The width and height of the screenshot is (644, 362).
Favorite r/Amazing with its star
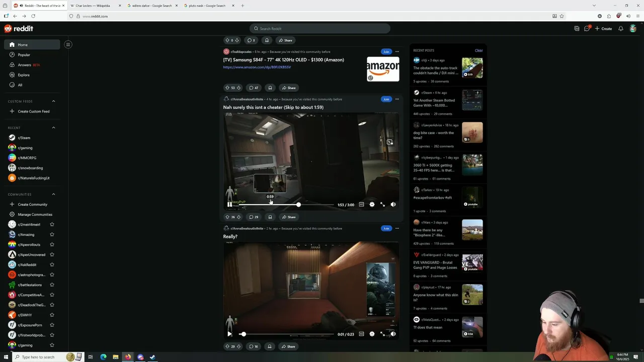(x=52, y=234)
